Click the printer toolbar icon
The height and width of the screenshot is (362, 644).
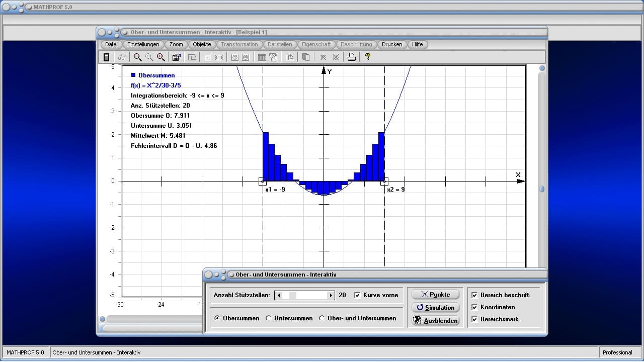pyautogui.click(x=352, y=57)
